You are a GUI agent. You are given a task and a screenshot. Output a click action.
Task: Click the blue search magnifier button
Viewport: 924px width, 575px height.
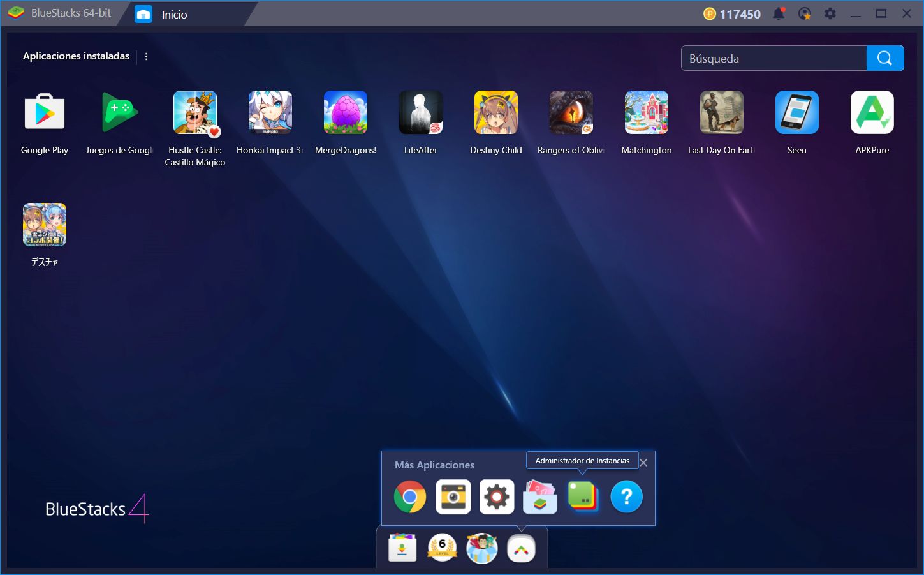[x=885, y=58]
